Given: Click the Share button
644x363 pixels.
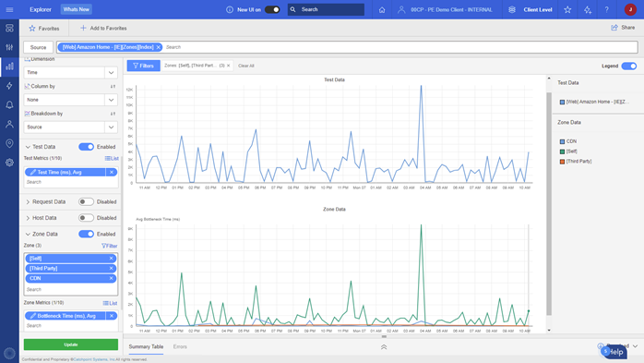Looking at the screenshot, I should click(x=623, y=28).
